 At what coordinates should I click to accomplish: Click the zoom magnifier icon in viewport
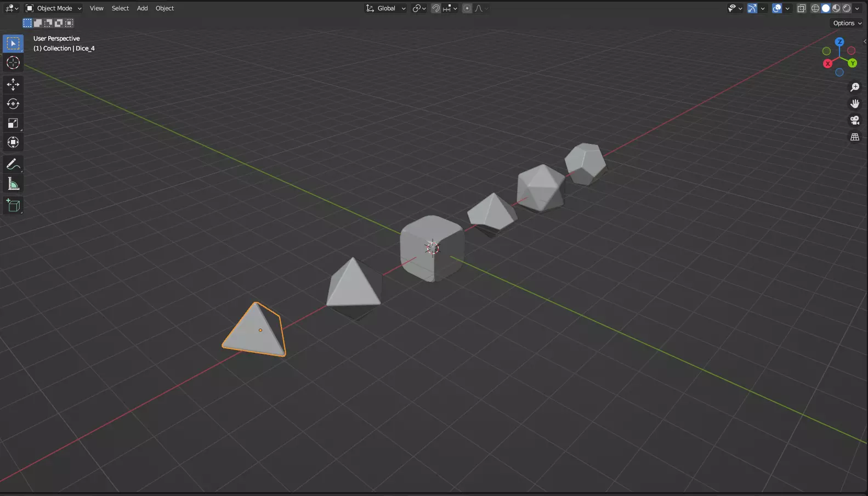(x=855, y=87)
